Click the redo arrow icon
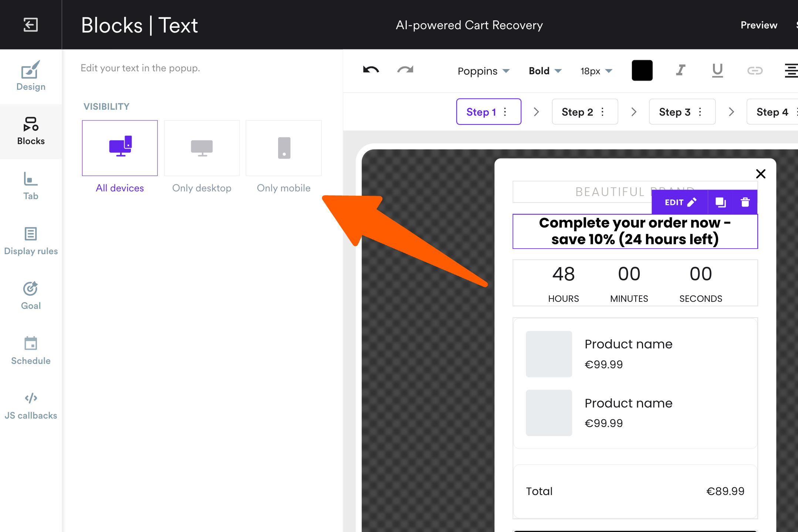The image size is (798, 532). (x=405, y=70)
